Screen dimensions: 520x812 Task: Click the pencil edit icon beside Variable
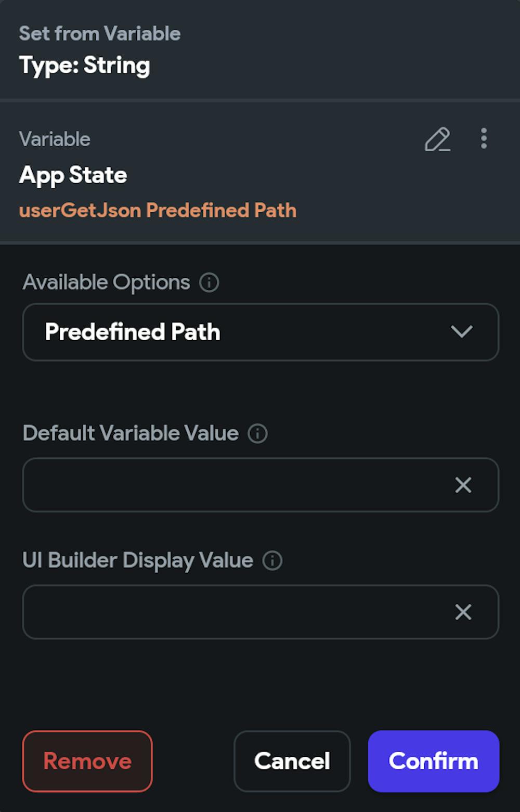[437, 139]
